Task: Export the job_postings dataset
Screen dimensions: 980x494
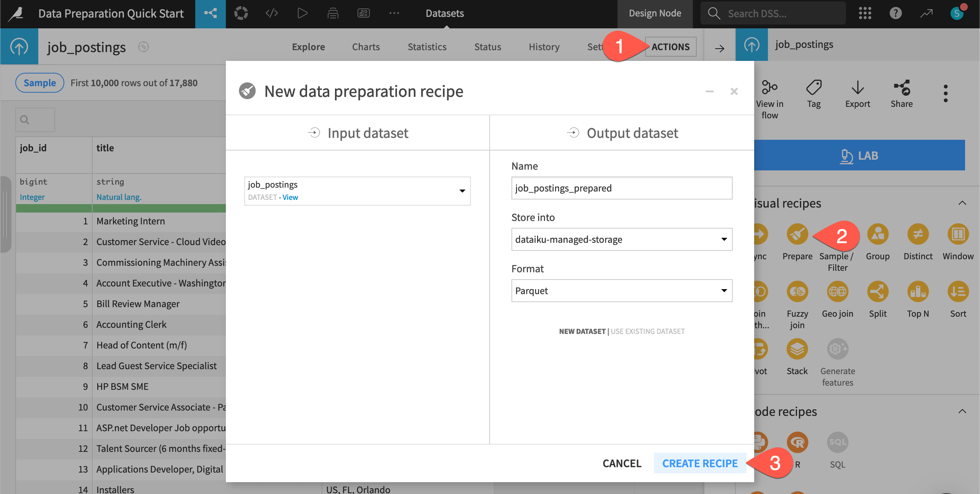Action: (x=857, y=94)
